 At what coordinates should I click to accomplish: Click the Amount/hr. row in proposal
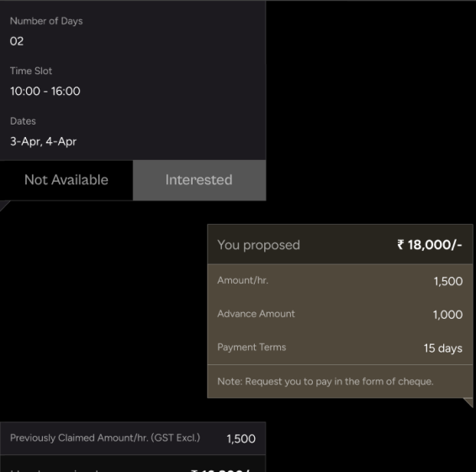click(x=340, y=281)
